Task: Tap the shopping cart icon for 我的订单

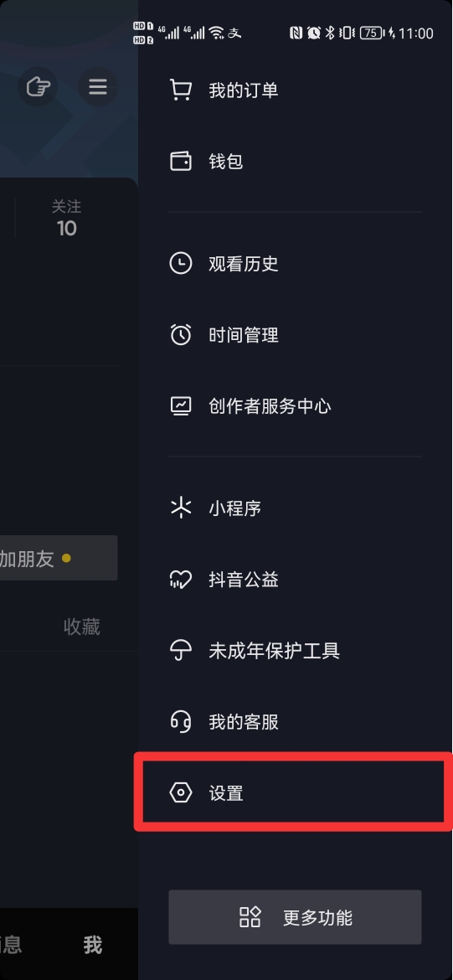Action: pos(181,90)
